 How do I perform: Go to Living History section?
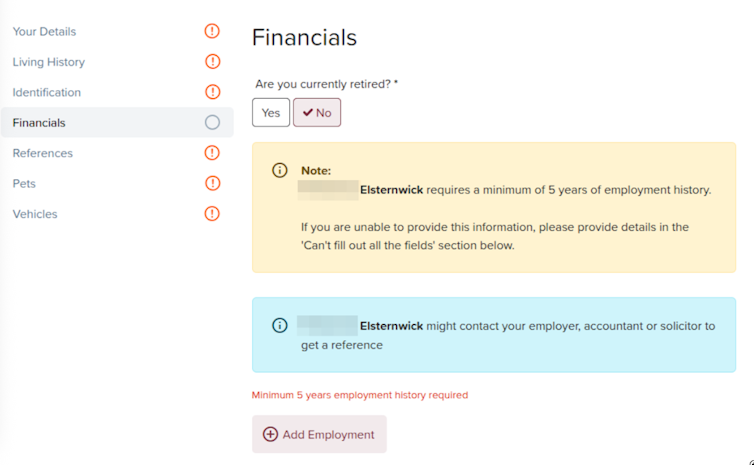pos(49,62)
